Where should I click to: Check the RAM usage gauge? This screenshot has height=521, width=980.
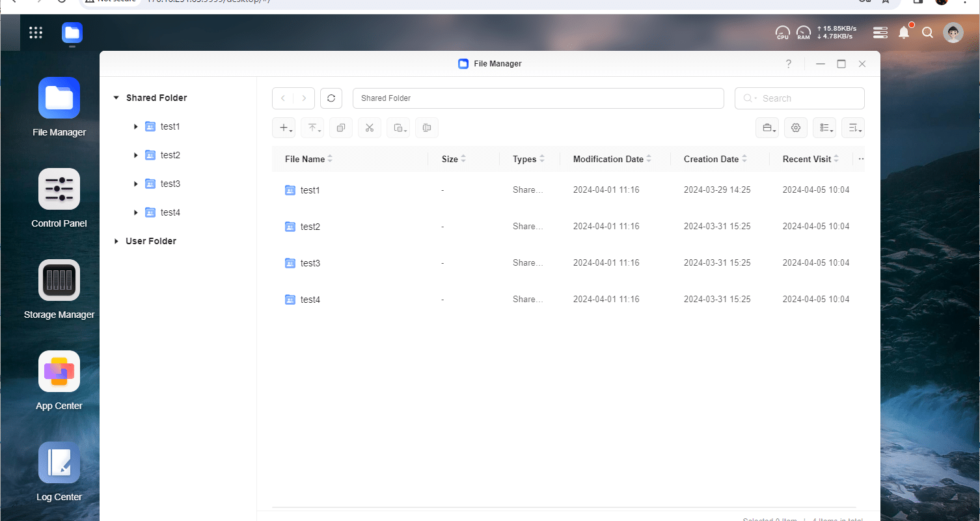[x=804, y=33]
